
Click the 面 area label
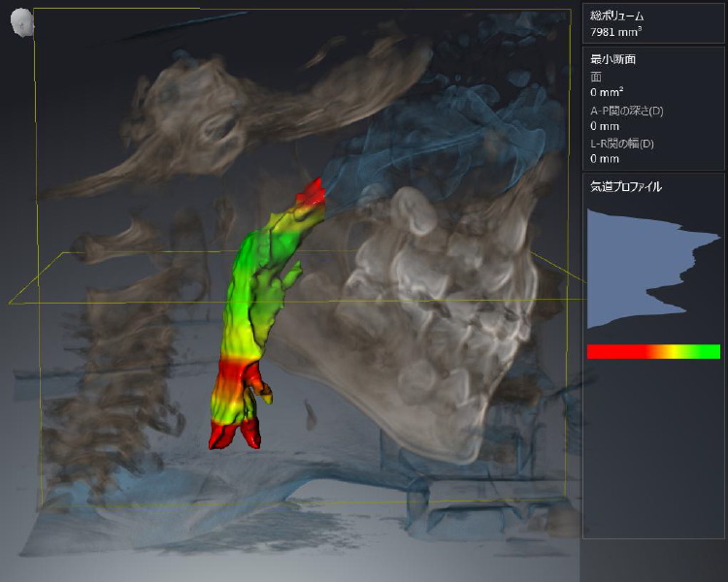(x=595, y=76)
